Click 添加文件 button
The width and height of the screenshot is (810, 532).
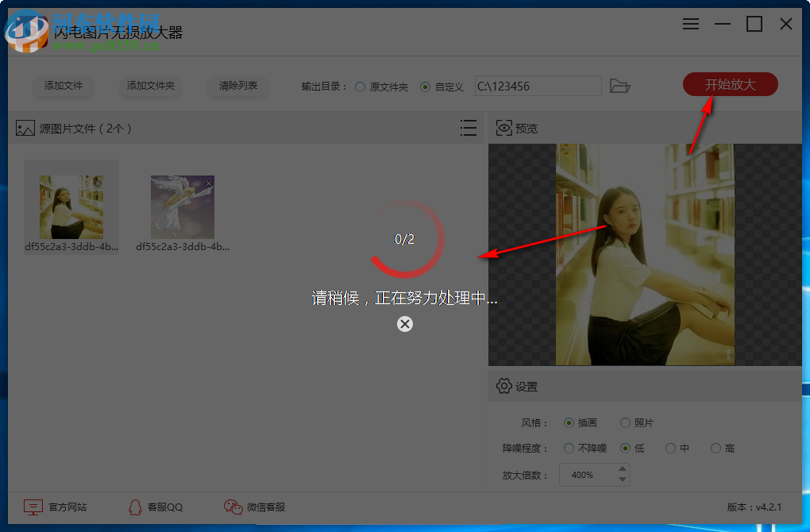(64, 86)
